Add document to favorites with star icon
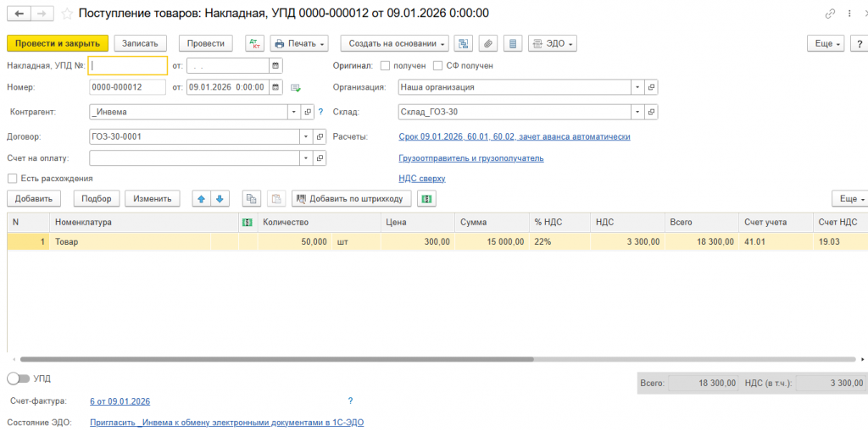868x431 pixels. tap(67, 14)
